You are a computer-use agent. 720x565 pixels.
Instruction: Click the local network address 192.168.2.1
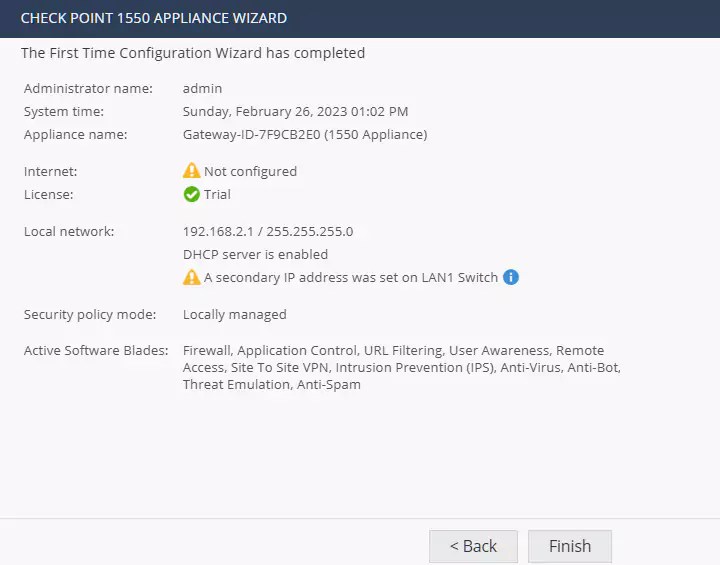coord(268,231)
